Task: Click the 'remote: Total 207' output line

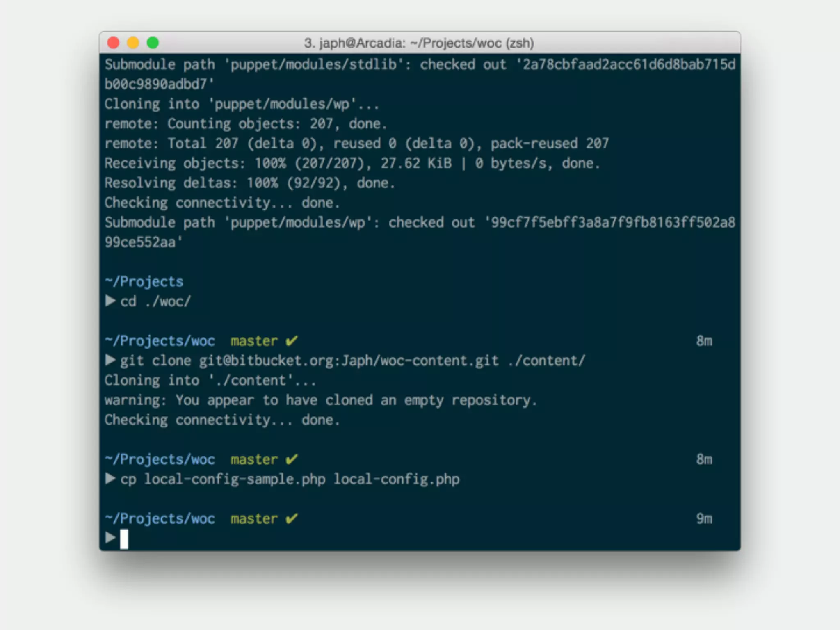Action: click(357, 144)
